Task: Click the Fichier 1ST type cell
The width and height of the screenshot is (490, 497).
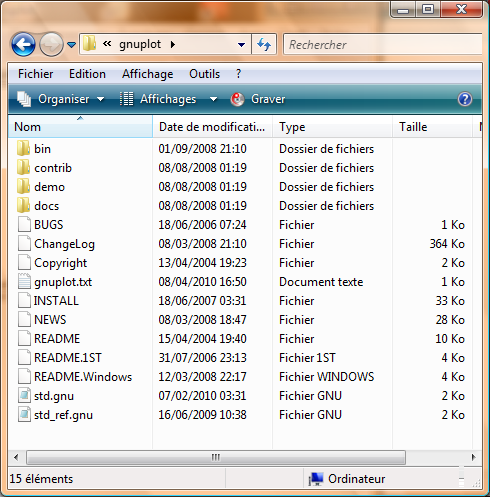Action: click(307, 358)
